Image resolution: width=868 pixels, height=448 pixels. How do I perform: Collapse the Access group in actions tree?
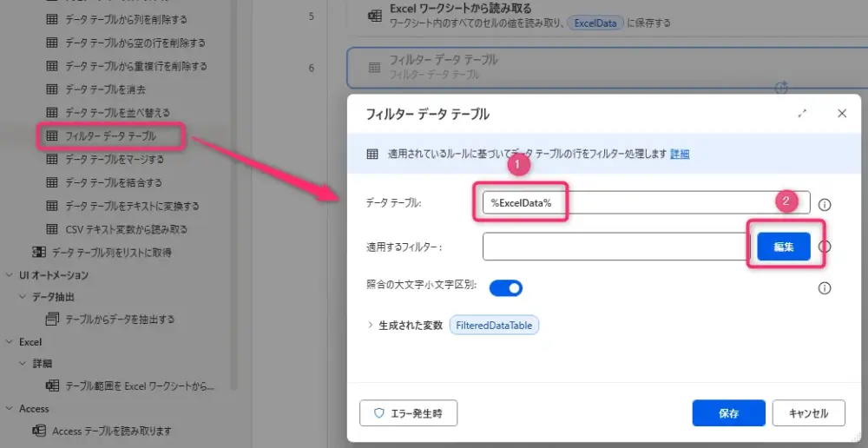(x=9, y=409)
